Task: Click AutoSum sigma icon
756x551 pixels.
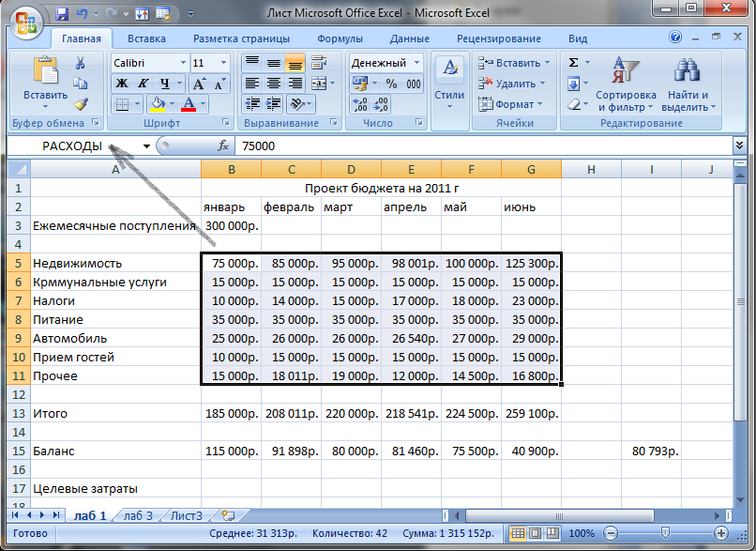Action: [x=573, y=63]
